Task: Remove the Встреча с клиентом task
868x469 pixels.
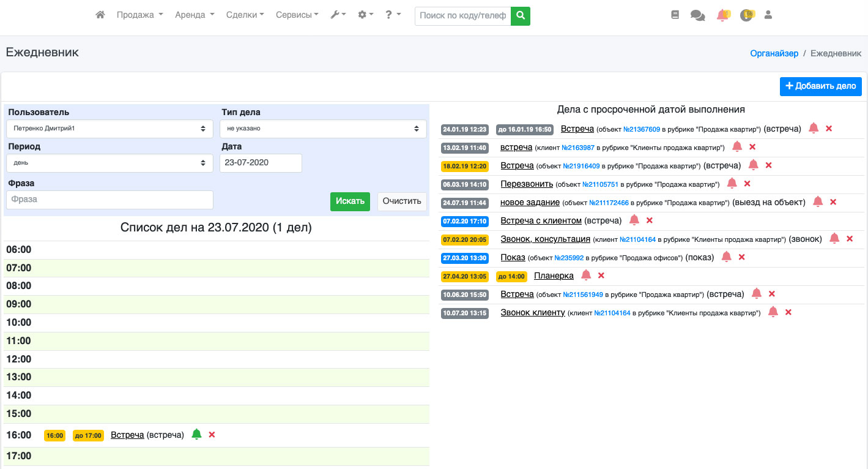Action: click(x=650, y=220)
